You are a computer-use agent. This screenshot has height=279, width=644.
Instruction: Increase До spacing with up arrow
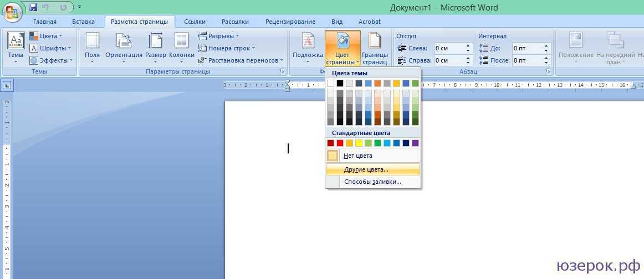(x=546, y=46)
